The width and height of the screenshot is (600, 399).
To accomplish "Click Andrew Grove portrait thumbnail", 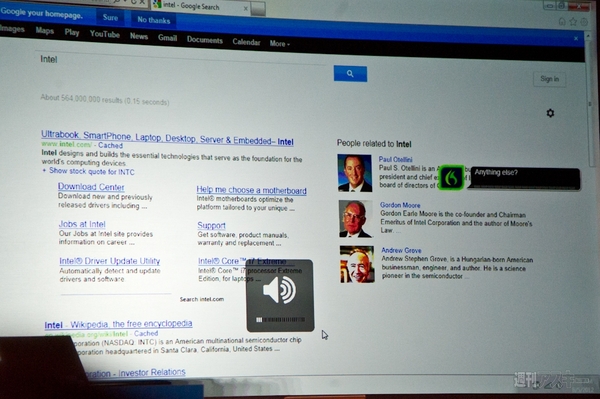I will pos(357,264).
